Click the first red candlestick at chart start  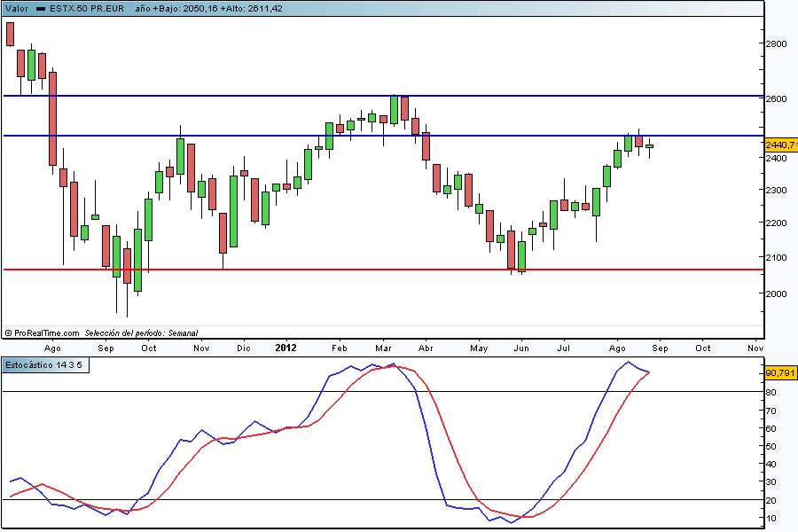10,33
